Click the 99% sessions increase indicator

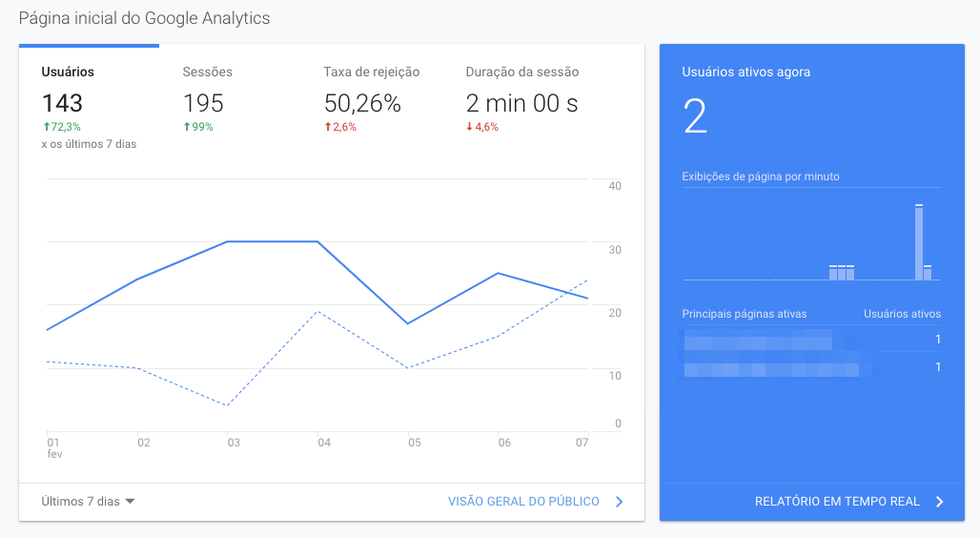[x=198, y=126]
